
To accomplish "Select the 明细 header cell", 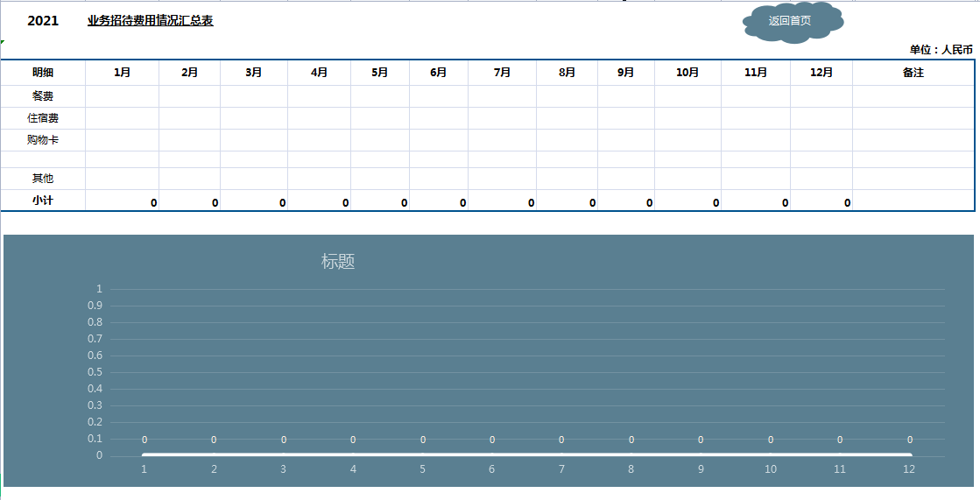I will (x=43, y=73).
